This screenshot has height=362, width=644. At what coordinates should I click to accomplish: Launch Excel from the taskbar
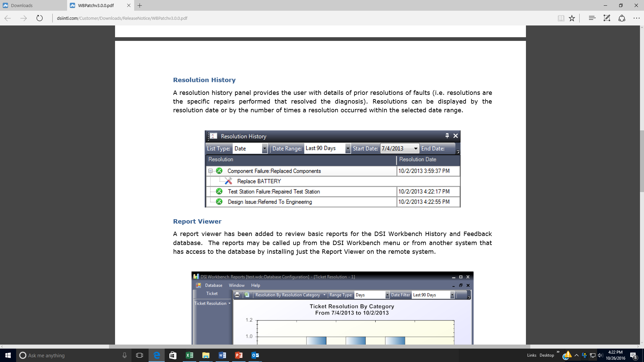coord(189,355)
